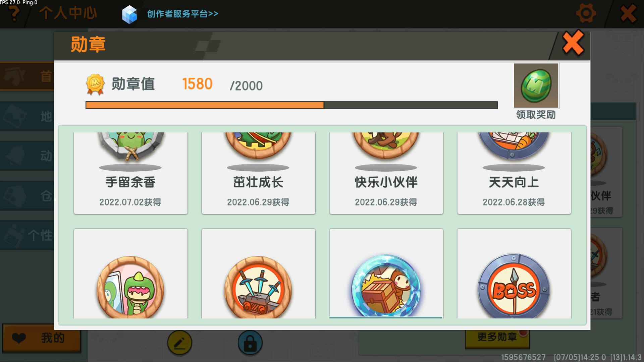Click the medal value progress bar

291,105
